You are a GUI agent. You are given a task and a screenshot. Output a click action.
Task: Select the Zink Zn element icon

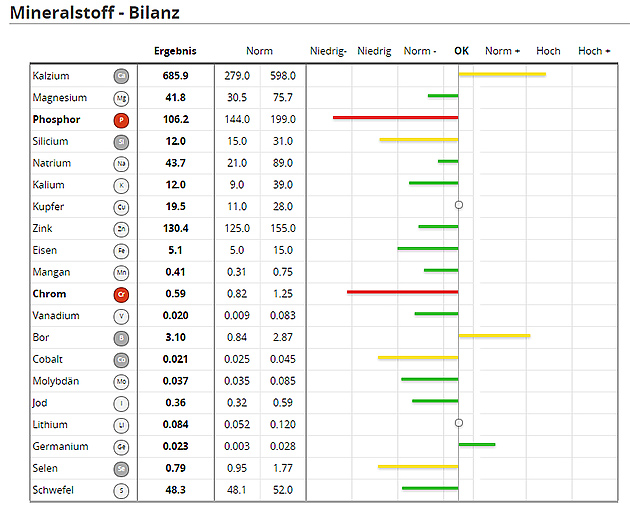click(121, 229)
